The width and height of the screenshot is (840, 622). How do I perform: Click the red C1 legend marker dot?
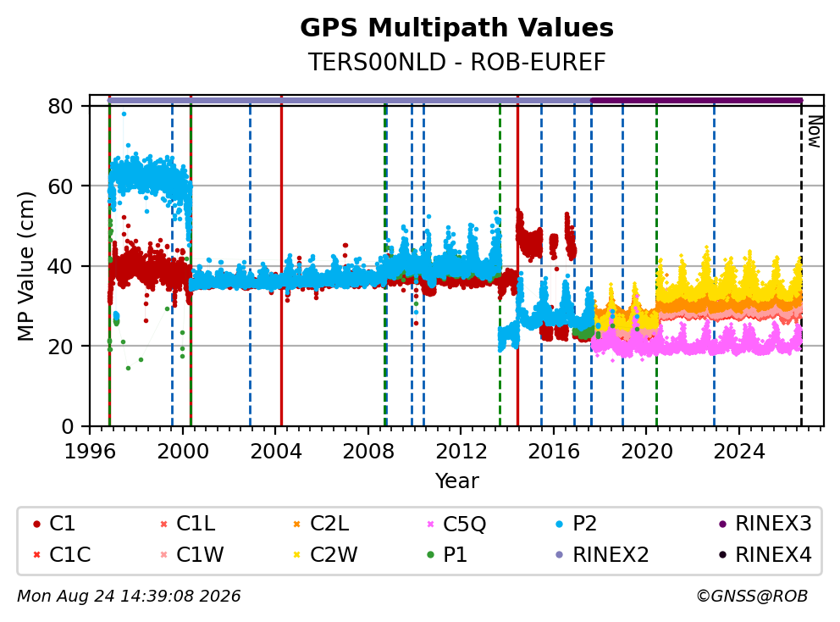coord(36,524)
